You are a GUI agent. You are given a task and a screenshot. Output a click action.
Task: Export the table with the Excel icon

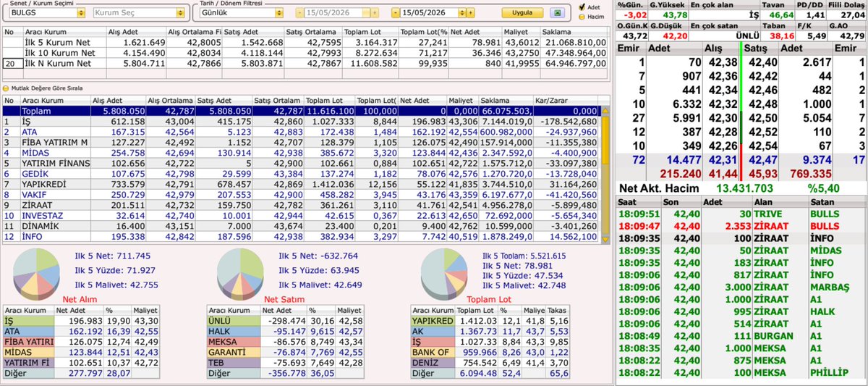557,13
